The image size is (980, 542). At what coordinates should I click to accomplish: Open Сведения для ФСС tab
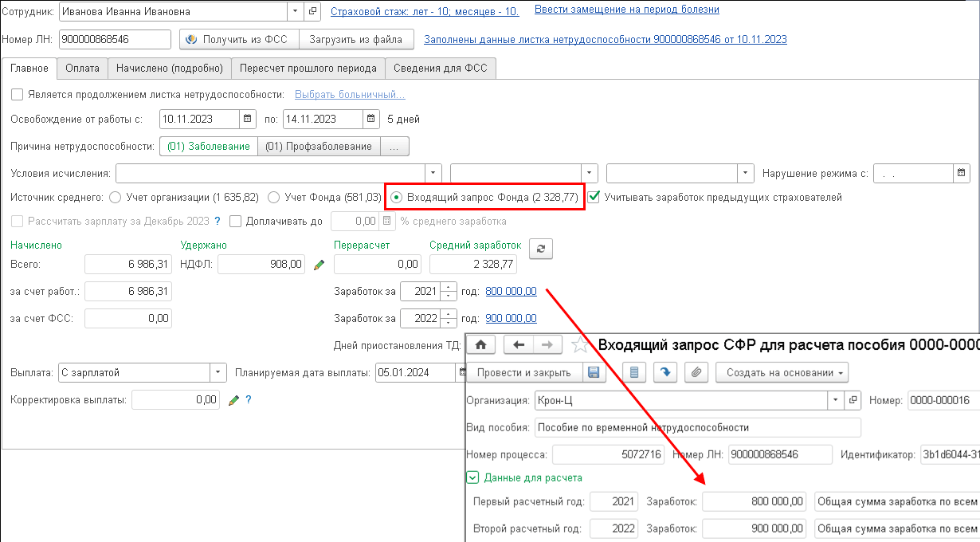pyautogui.click(x=441, y=69)
